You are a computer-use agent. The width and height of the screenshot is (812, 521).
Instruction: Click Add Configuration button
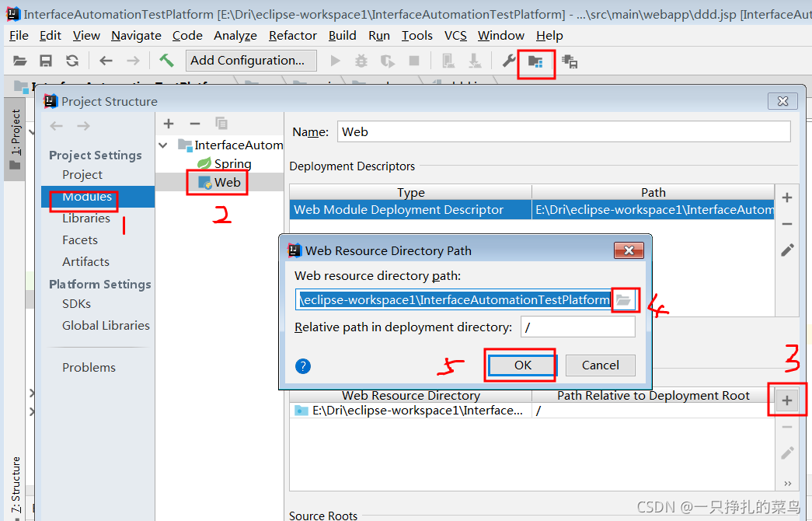[251, 61]
